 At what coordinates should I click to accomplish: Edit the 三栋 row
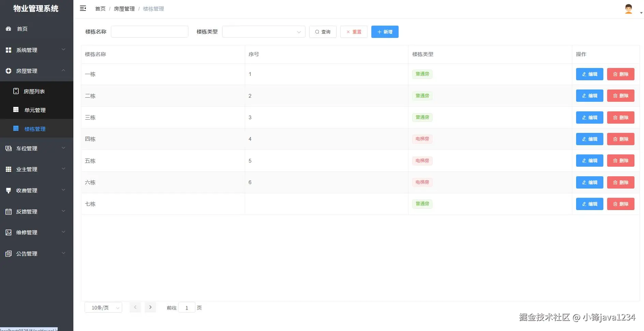(x=589, y=118)
